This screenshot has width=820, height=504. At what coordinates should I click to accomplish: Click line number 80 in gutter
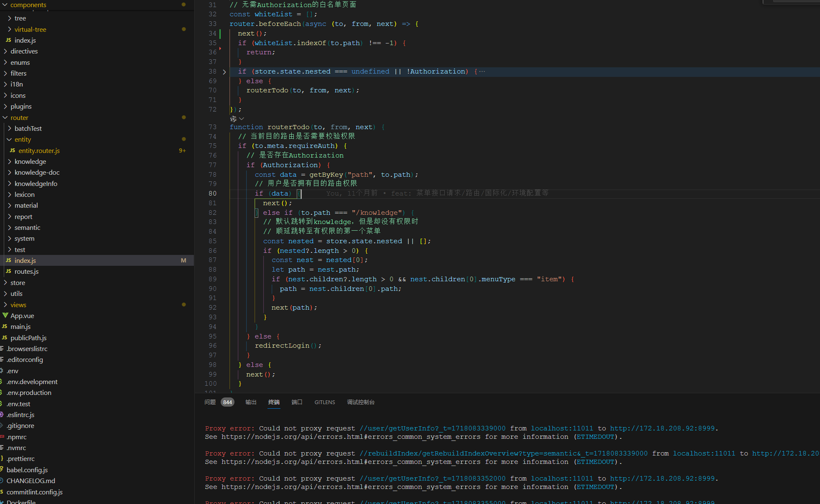(212, 193)
